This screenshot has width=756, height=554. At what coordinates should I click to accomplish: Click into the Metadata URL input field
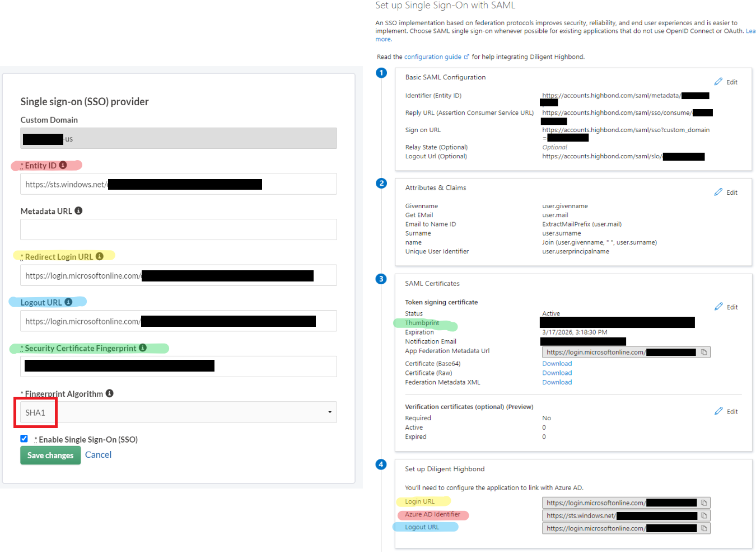click(179, 229)
